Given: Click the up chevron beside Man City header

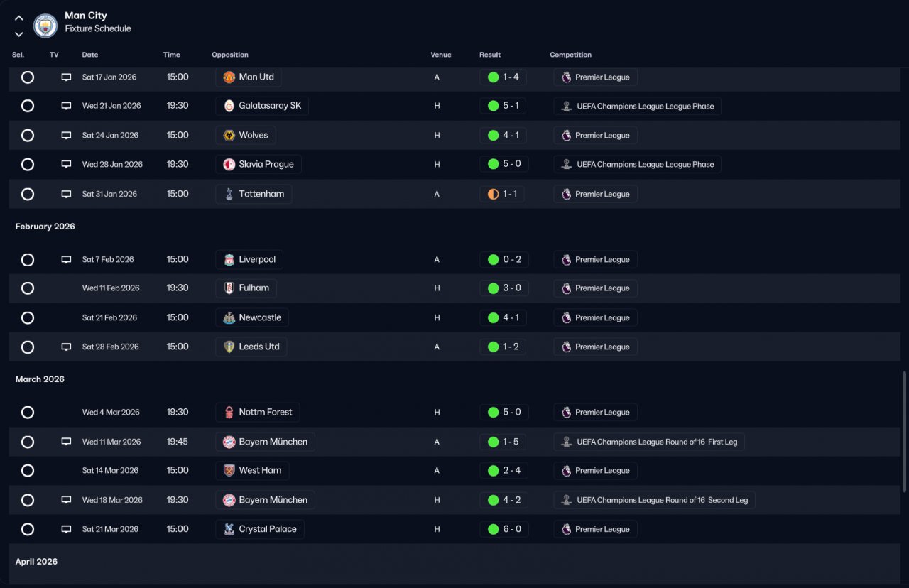Looking at the screenshot, I should [19, 18].
